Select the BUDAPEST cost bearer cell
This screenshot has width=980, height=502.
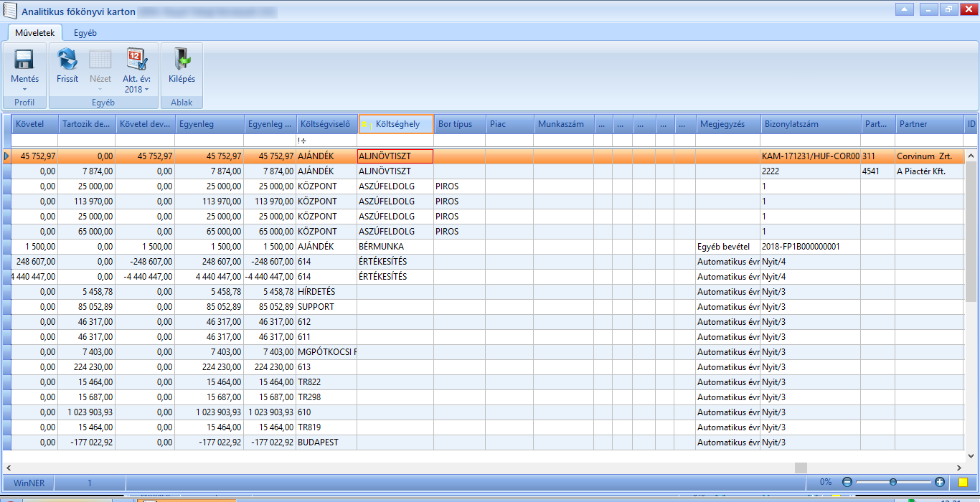pyautogui.click(x=327, y=442)
